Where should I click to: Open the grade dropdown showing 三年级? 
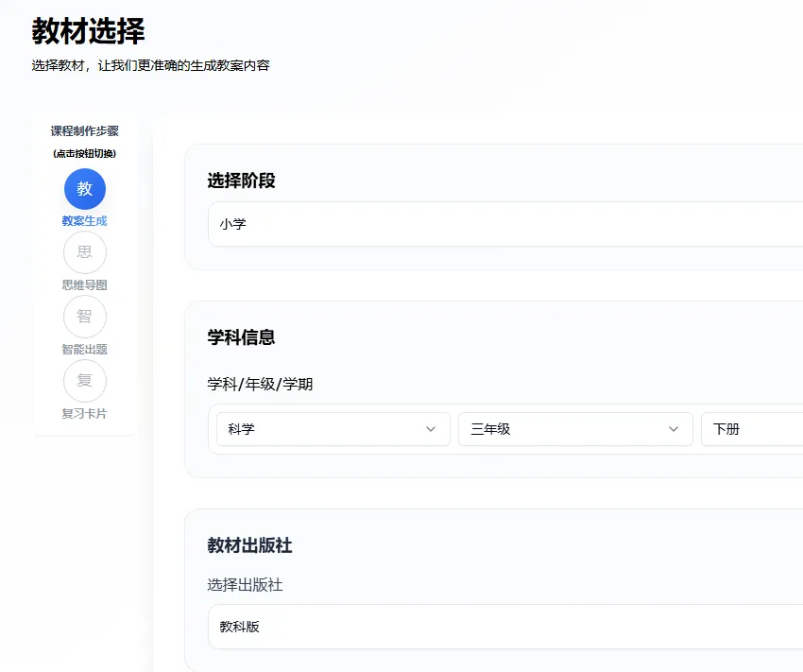coord(575,429)
